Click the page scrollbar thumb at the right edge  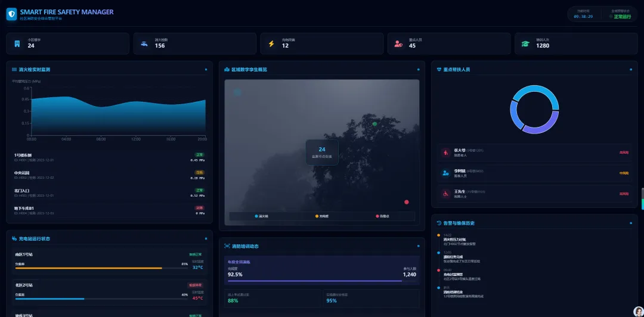tap(642, 199)
